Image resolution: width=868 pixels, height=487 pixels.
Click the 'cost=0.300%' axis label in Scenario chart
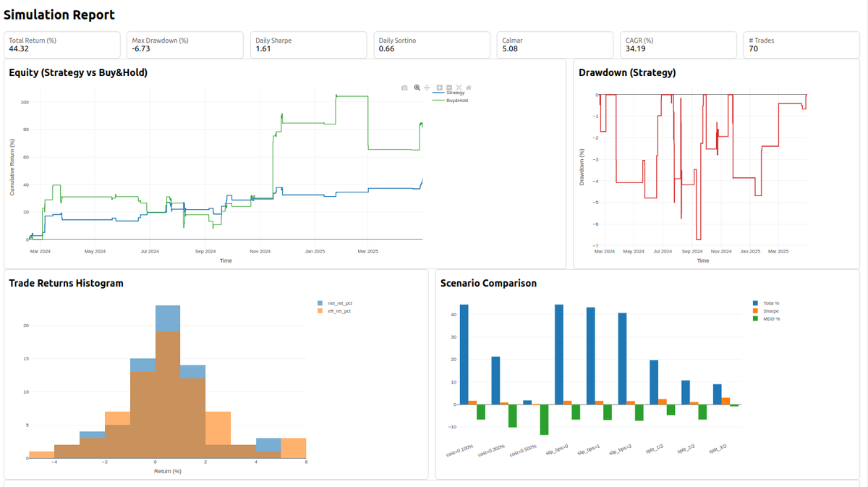point(492,450)
